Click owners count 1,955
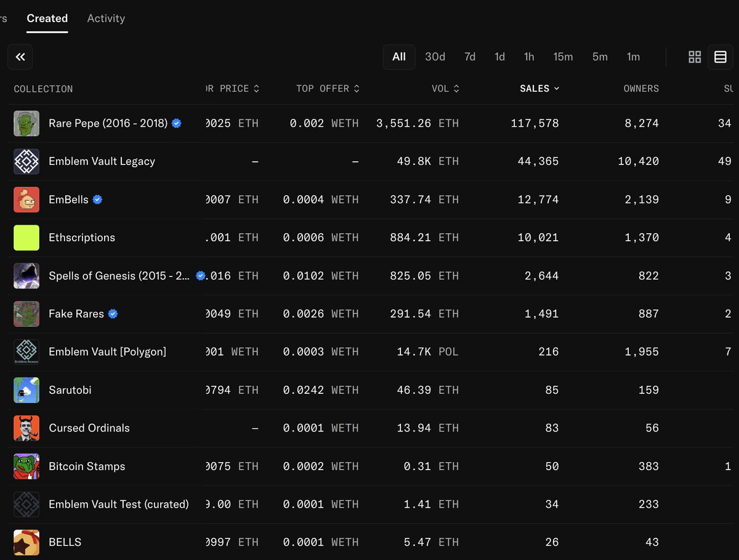Viewport: 739px width, 560px height. tap(642, 352)
